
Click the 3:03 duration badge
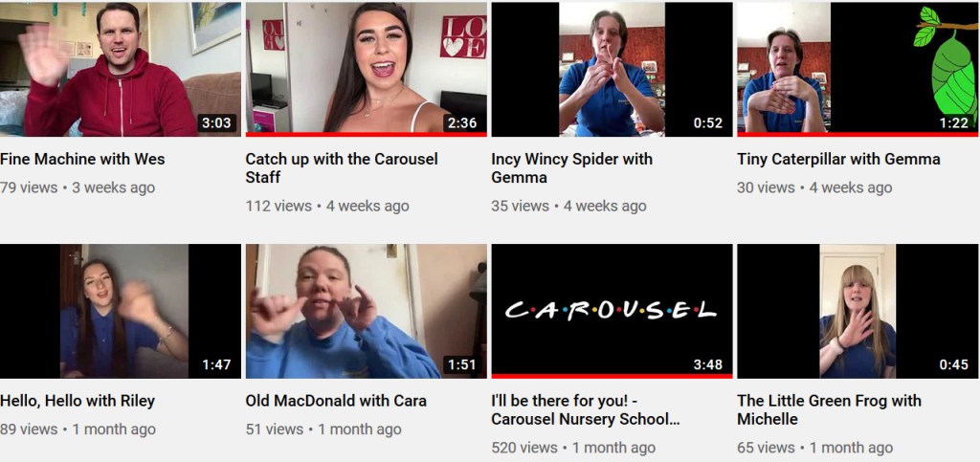tap(217, 123)
